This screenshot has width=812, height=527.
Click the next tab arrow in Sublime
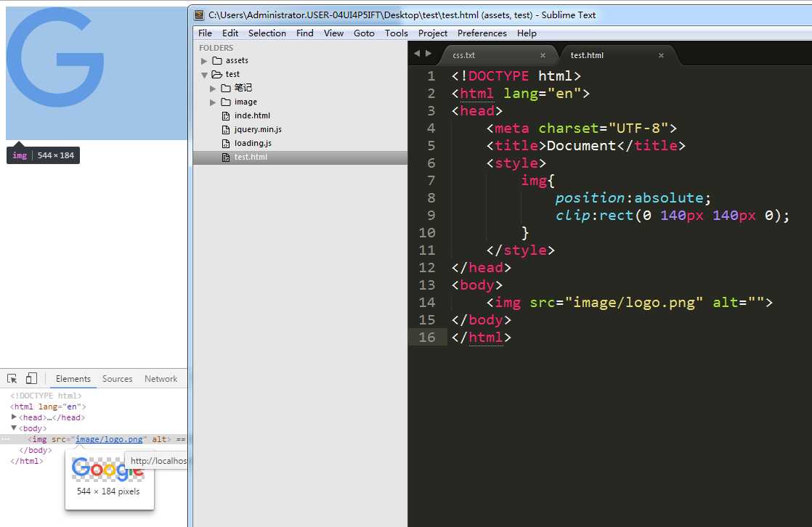click(429, 53)
